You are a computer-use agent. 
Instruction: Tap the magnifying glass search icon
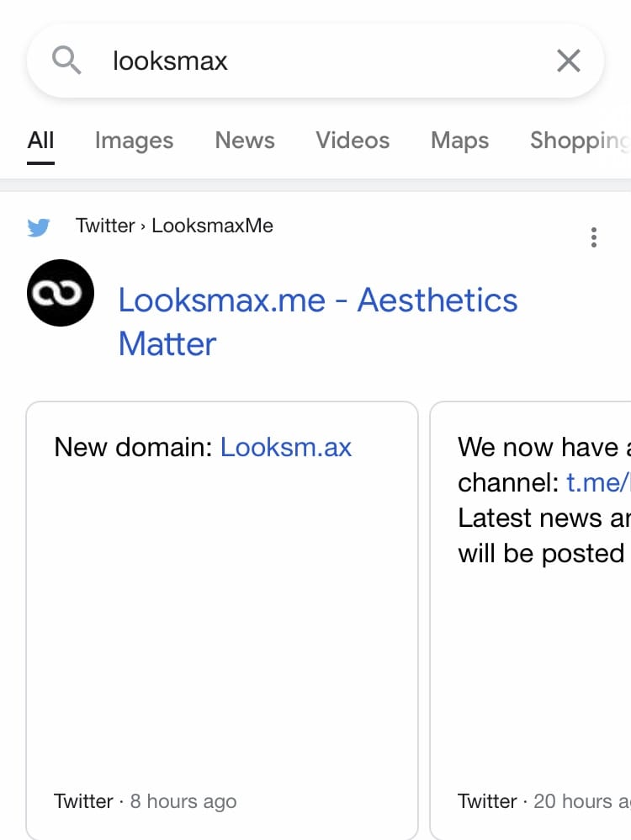66,60
